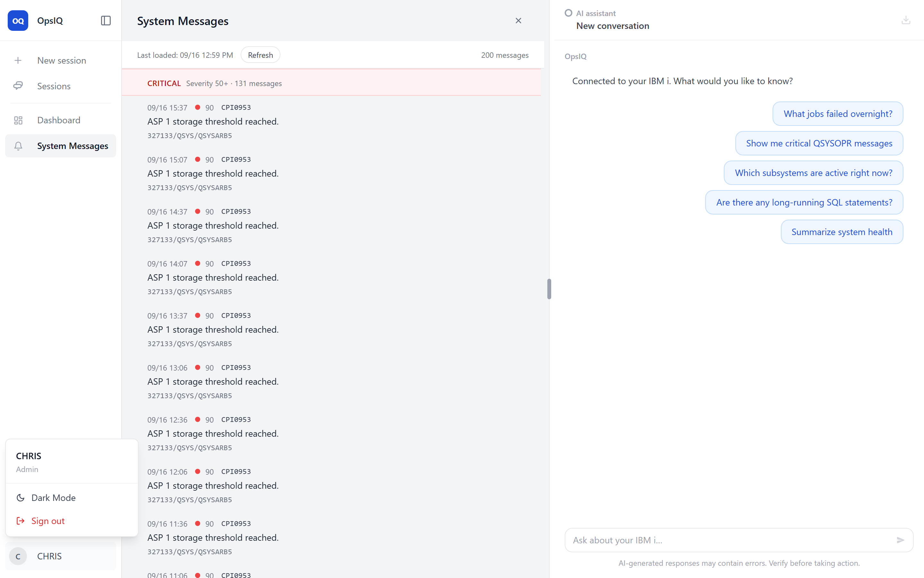924x578 pixels.
Task: Pick 'Are there any long-running SQL statements?'
Action: pyautogui.click(x=804, y=202)
